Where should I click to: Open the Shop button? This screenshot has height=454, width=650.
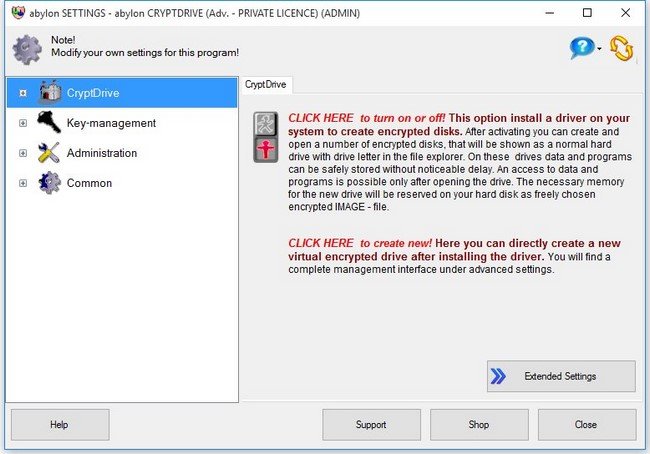479,425
